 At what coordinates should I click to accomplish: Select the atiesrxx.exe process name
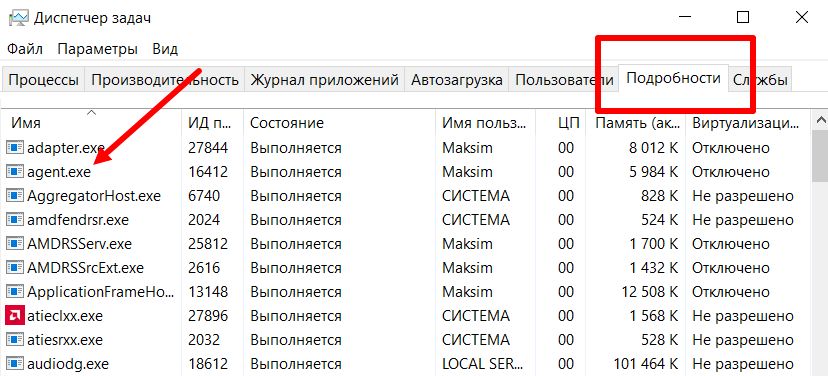(65, 340)
